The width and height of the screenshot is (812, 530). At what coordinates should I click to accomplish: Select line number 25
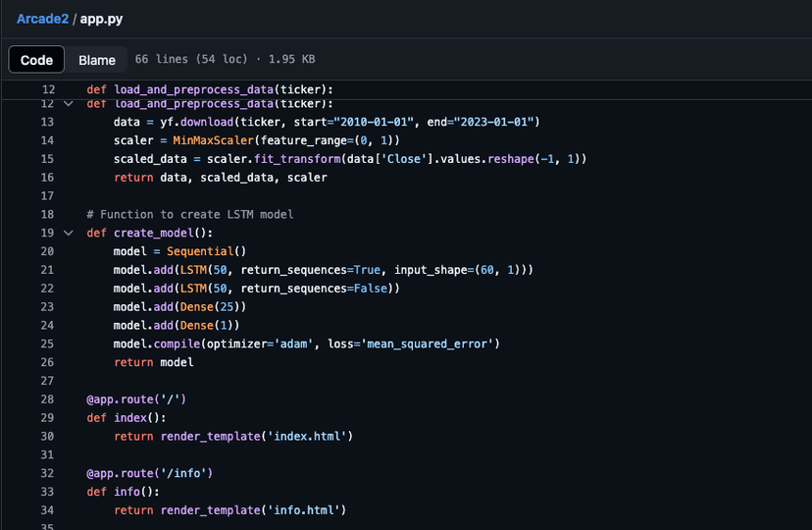coord(48,344)
